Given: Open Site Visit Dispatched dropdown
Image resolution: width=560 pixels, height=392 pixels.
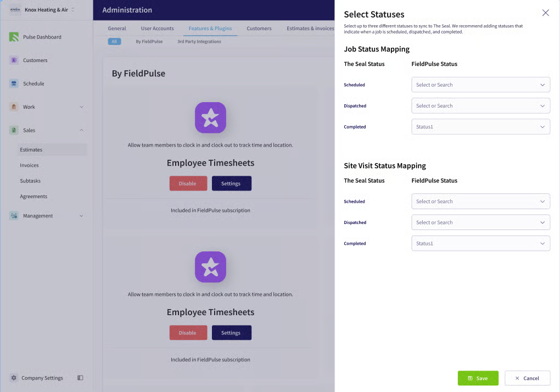Looking at the screenshot, I should [481, 222].
